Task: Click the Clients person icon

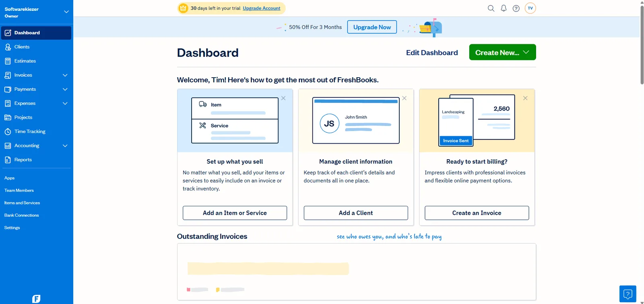Action: click(8, 47)
